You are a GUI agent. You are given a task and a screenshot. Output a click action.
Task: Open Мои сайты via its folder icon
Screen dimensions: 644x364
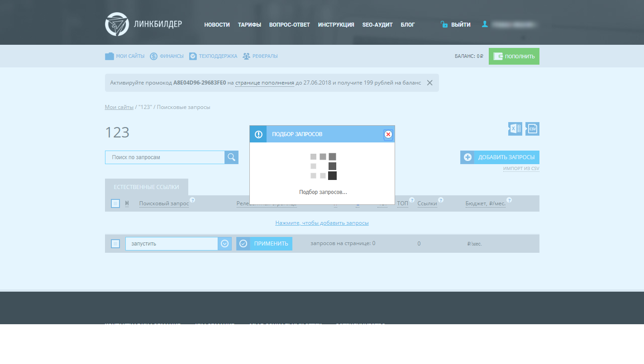coord(110,56)
